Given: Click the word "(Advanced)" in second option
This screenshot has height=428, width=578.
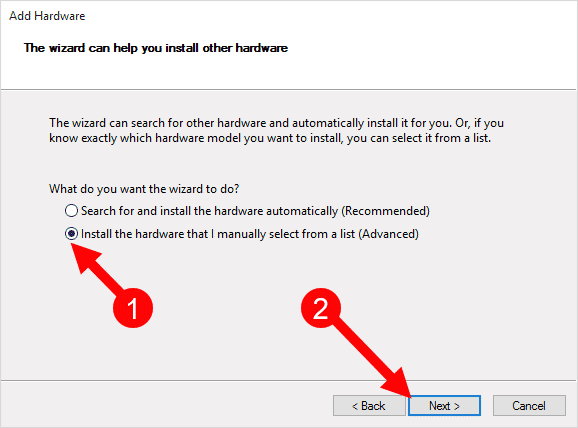Looking at the screenshot, I should 389,234.
